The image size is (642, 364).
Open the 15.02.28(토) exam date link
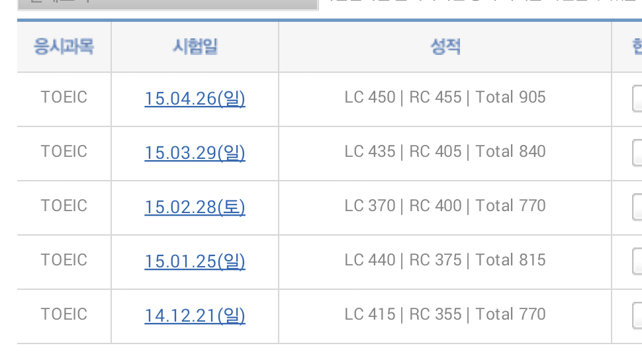tap(195, 207)
